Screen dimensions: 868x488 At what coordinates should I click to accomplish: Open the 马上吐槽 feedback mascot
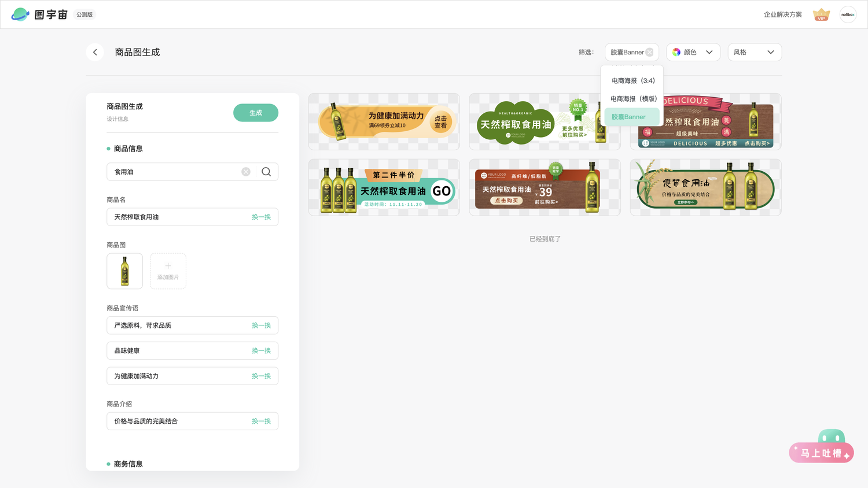[x=822, y=446]
